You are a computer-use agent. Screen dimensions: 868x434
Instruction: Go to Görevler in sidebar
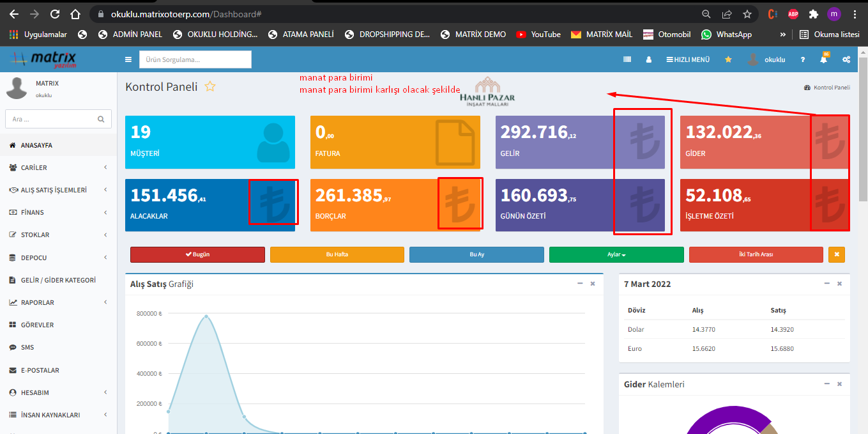point(37,325)
